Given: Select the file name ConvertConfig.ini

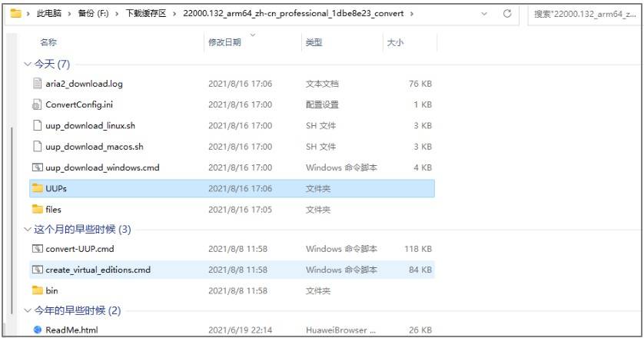Looking at the screenshot, I should coord(79,104).
